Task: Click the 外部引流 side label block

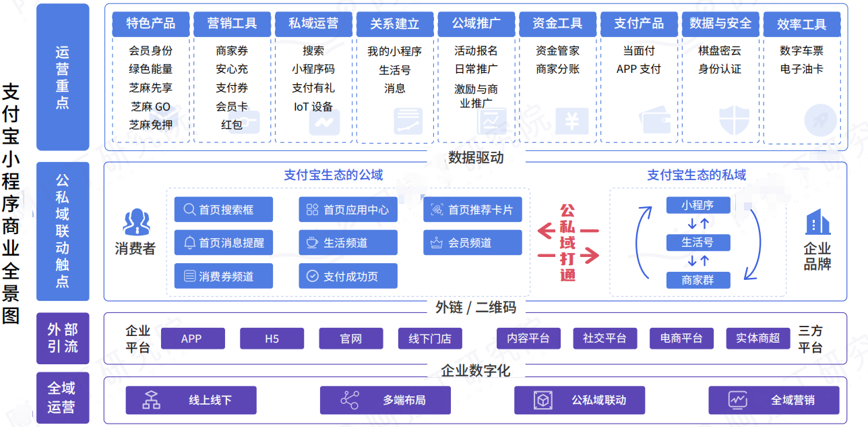Action: click(x=63, y=339)
